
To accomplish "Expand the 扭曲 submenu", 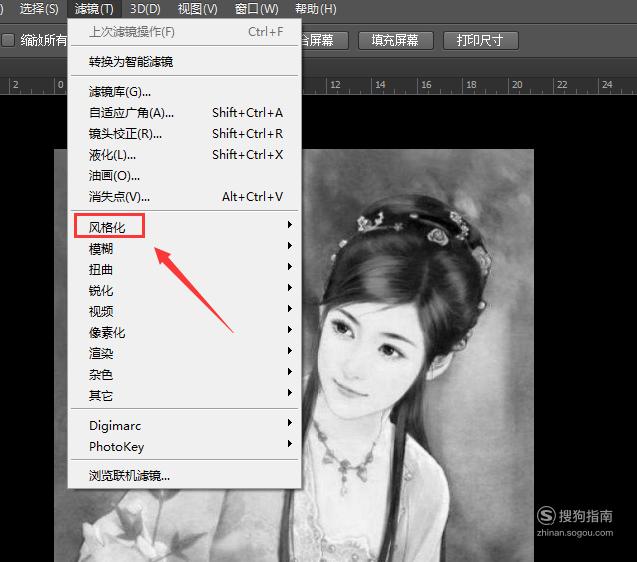I will tap(185, 269).
